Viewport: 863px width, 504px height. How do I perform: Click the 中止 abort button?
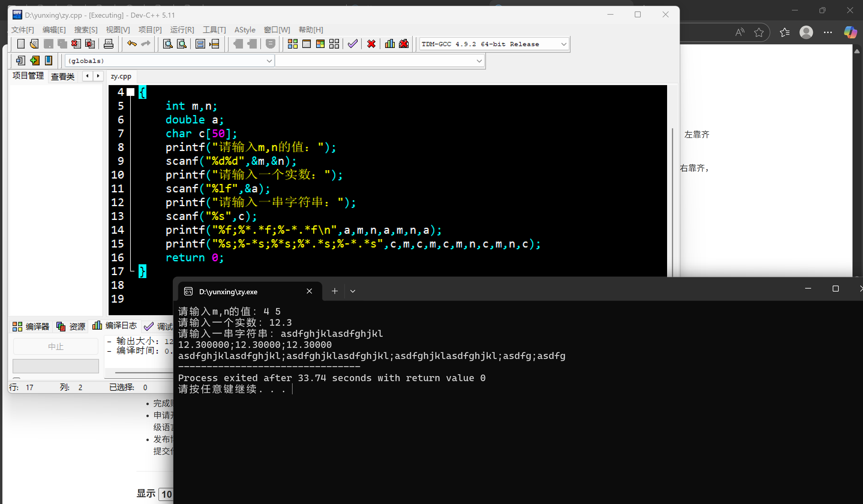pos(55,347)
